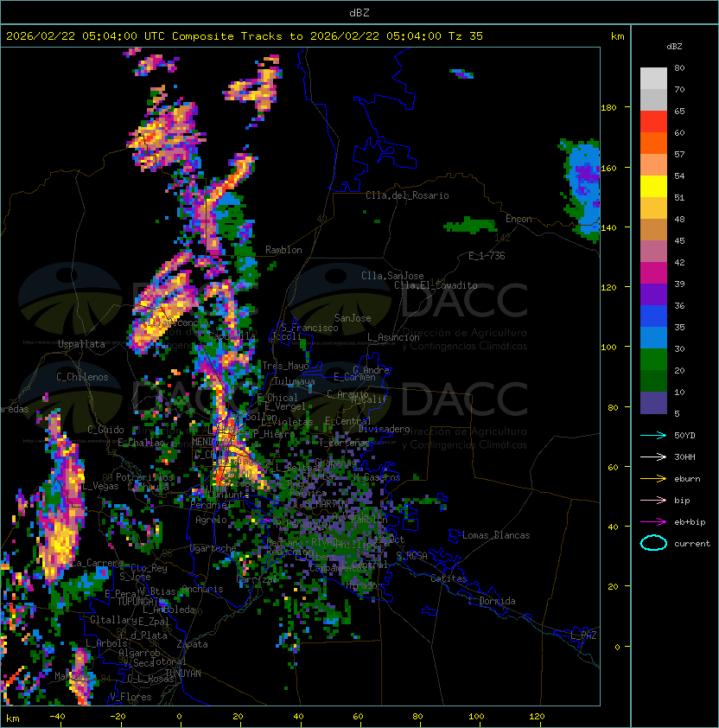Click the 'L_PAZ' map label

583,635
